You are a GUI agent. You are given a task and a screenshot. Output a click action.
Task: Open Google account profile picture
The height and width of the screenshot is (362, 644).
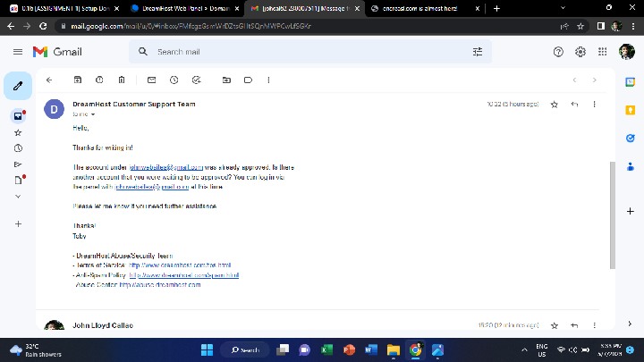point(627,52)
